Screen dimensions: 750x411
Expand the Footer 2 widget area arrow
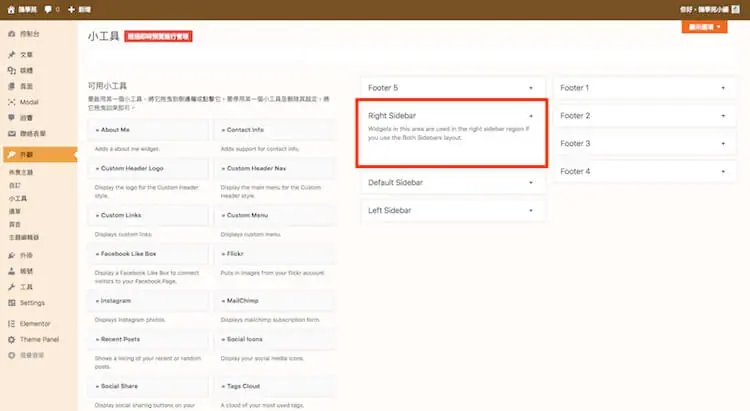point(723,116)
